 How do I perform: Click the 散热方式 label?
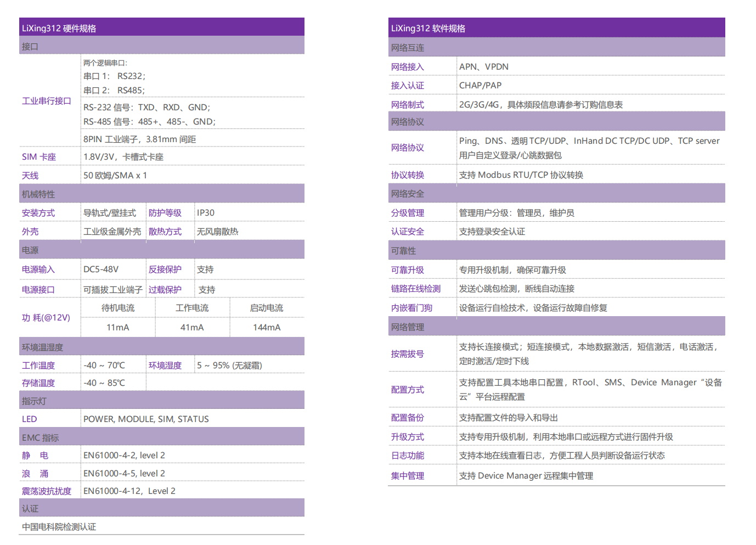point(165,232)
